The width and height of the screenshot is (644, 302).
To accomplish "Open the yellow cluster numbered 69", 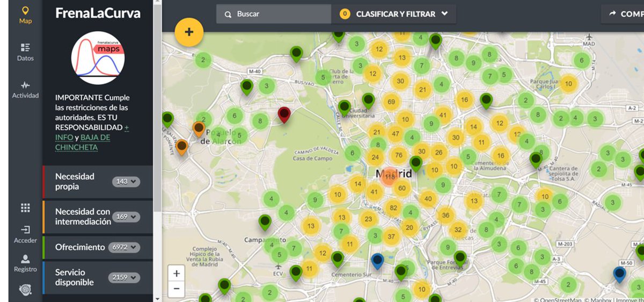I will click(391, 102).
